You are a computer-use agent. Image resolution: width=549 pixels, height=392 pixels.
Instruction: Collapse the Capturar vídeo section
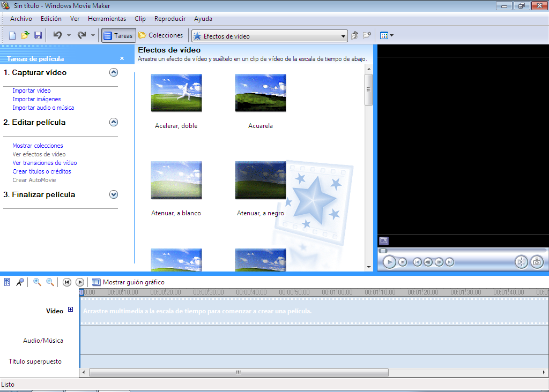(114, 72)
